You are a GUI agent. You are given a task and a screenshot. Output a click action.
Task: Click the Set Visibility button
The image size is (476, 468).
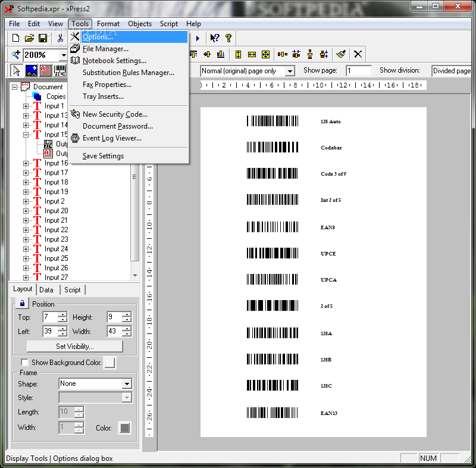pyautogui.click(x=75, y=346)
